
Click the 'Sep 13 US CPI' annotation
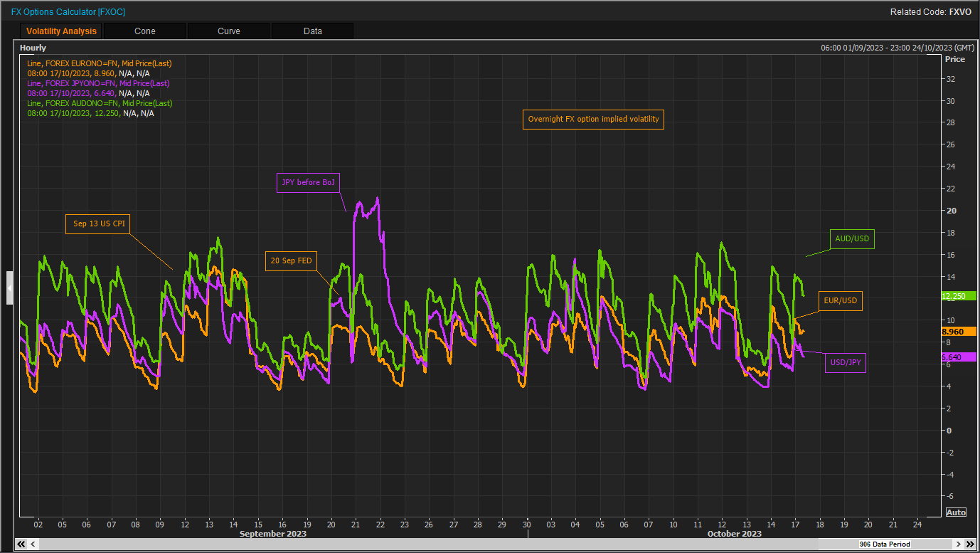99,223
